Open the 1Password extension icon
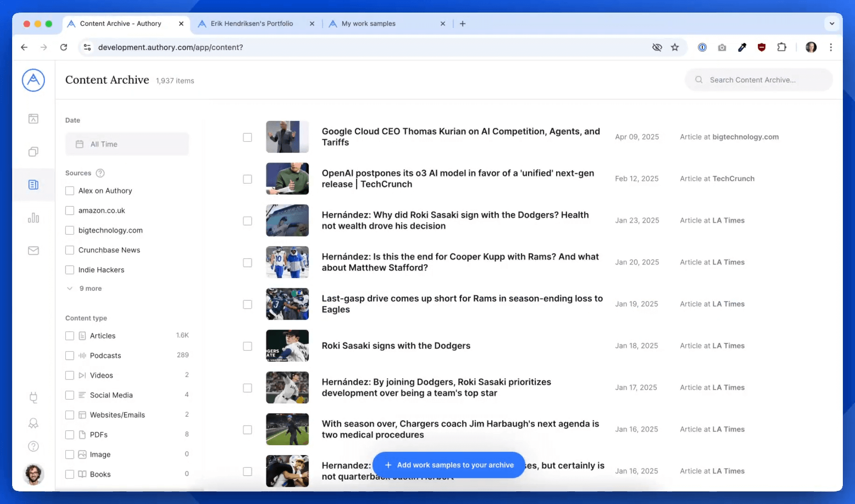Image resolution: width=855 pixels, height=504 pixels. pyautogui.click(x=702, y=47)
